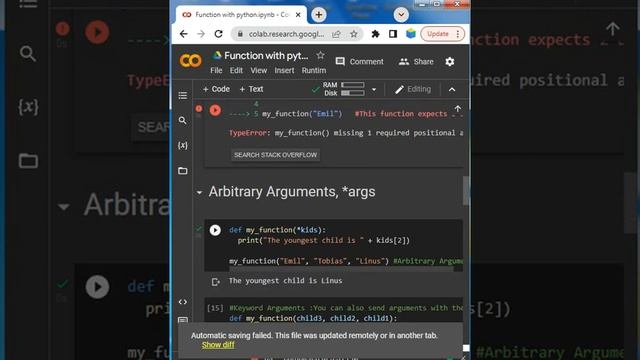Image resolution: width=640 pixels, height=360 pixels.
Task: Open the table of contents sidebar icon
Action: (182, 96)
